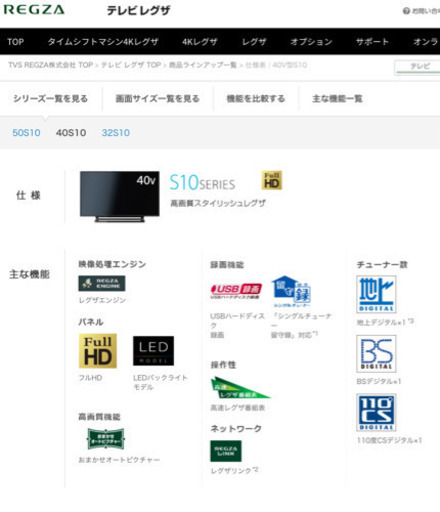Click the 留守録 single tuner icon
This screenshot has height=512, width=440.
[x=291, y=291]
